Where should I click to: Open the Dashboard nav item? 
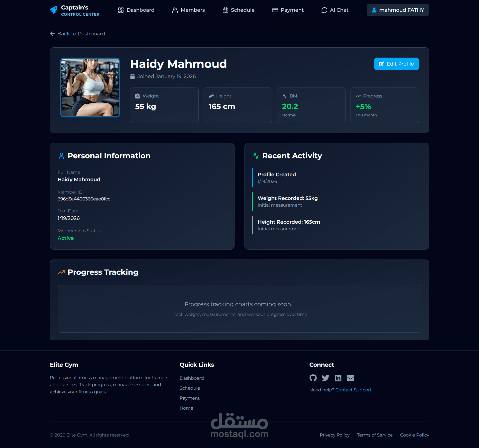(136, 10)
